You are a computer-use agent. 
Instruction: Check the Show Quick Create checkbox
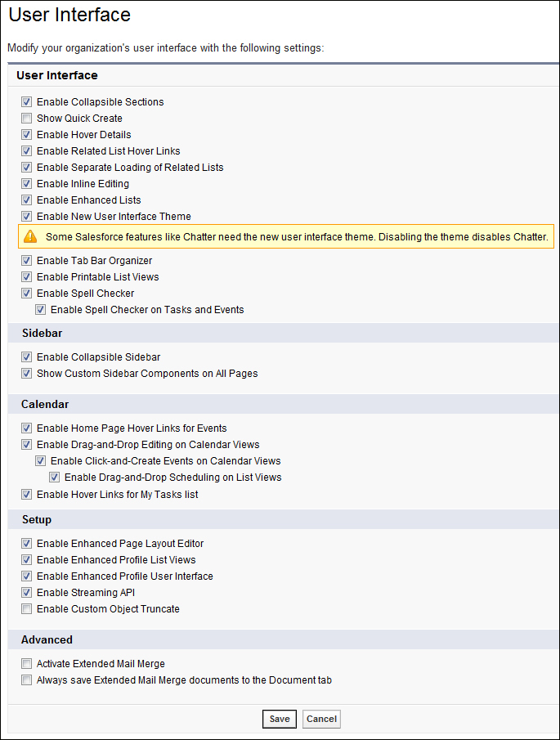26,118
